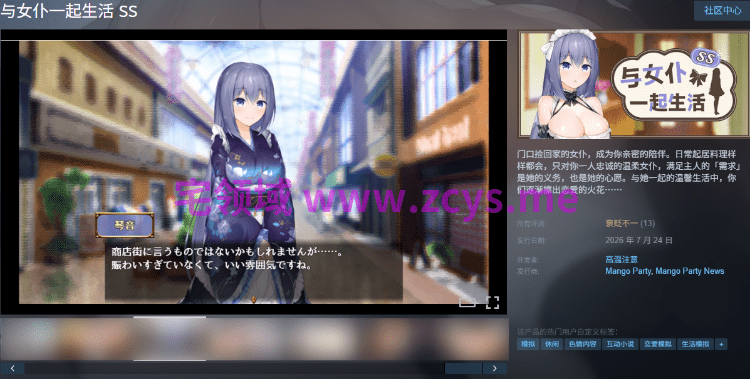Select the 模拟 tag

click(x=528, y=344)
